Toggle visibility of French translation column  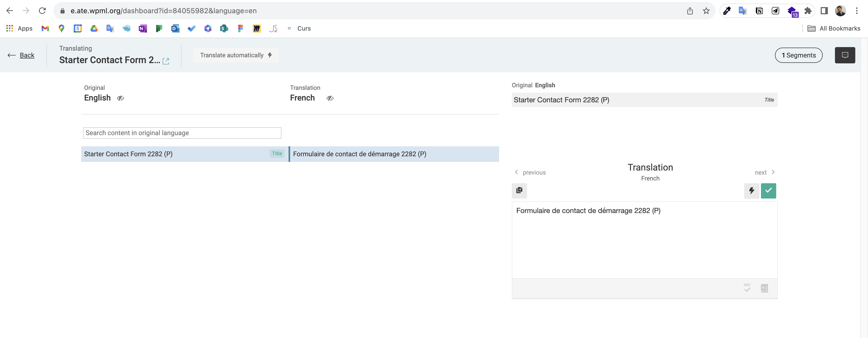(330, 98)
